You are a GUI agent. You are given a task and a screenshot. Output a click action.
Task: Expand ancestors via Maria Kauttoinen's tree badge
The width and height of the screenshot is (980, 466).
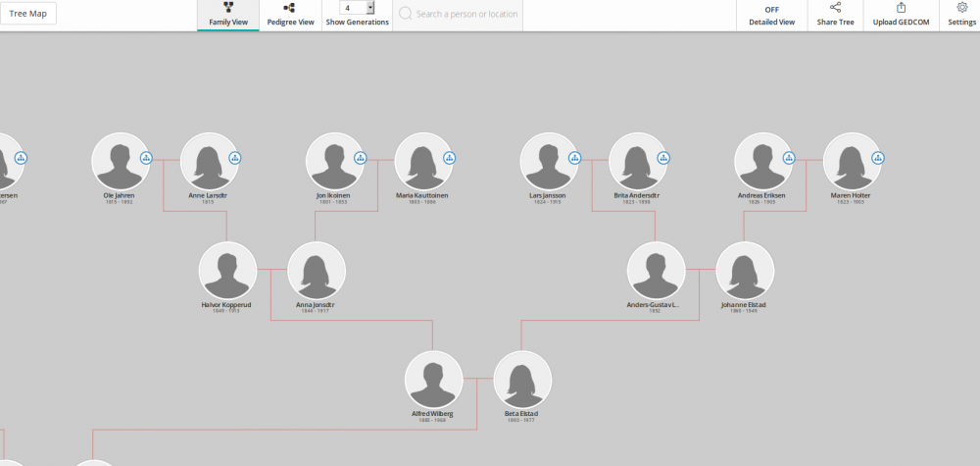pos(449,158)
